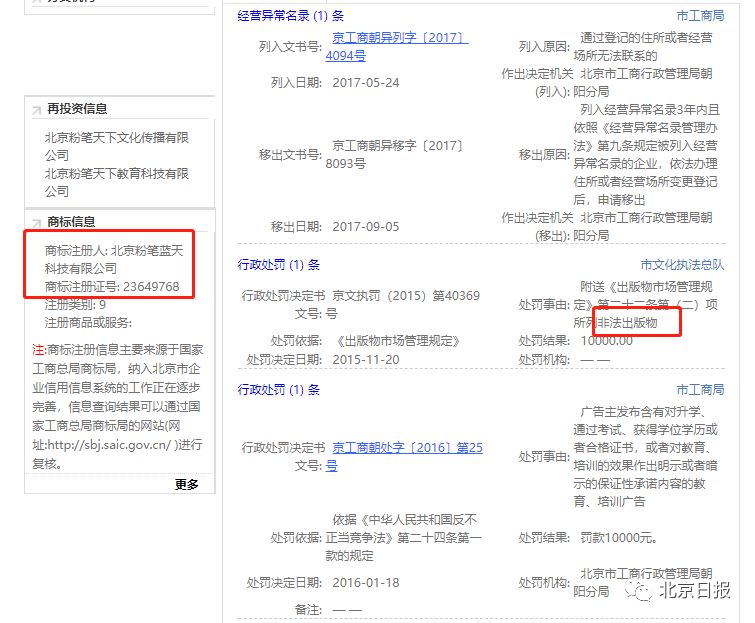The width and height of the screenshot is (755, 623).
Task: Select the penalty date 2016-01-18
Action: coord(365,583)
